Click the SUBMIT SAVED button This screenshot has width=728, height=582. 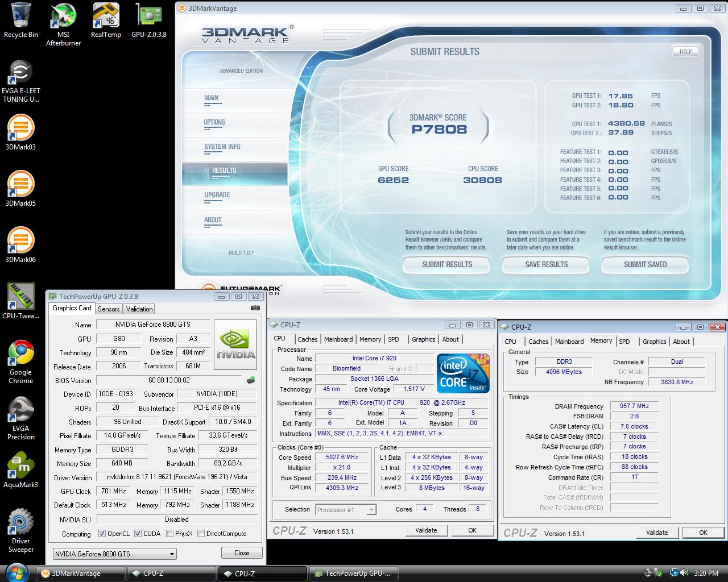pyautogui.click(x=646, y=265)
